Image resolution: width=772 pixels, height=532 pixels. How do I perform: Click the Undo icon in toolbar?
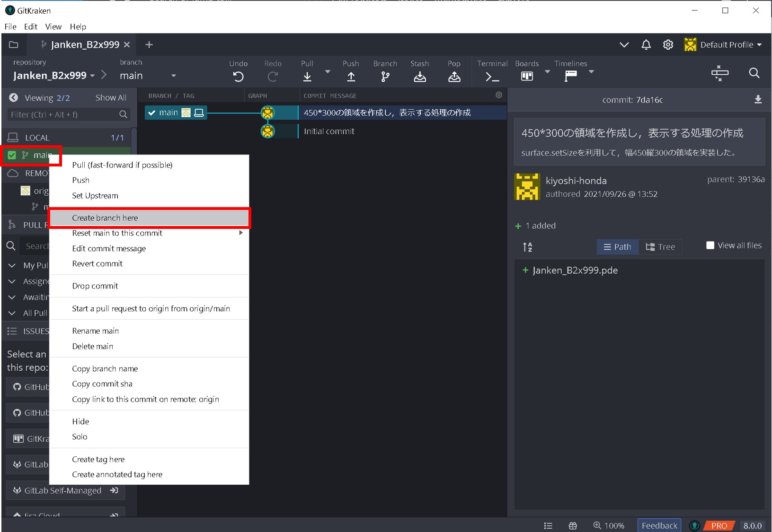[238, 76]
